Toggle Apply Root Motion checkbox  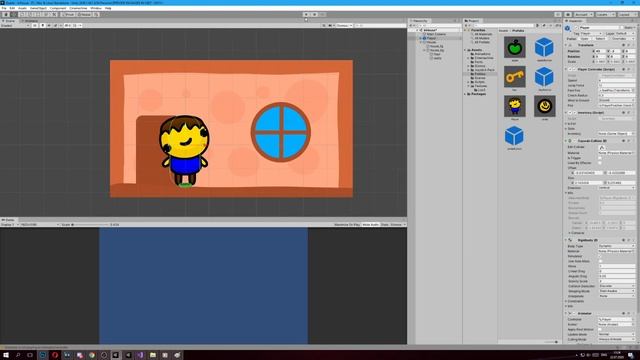pyautogui.click(x=600, y=329)
